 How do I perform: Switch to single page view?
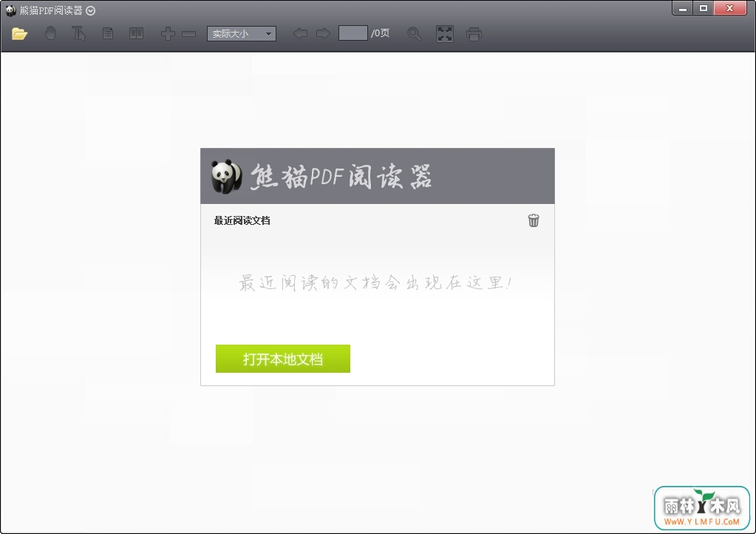[x=108, y=33]
